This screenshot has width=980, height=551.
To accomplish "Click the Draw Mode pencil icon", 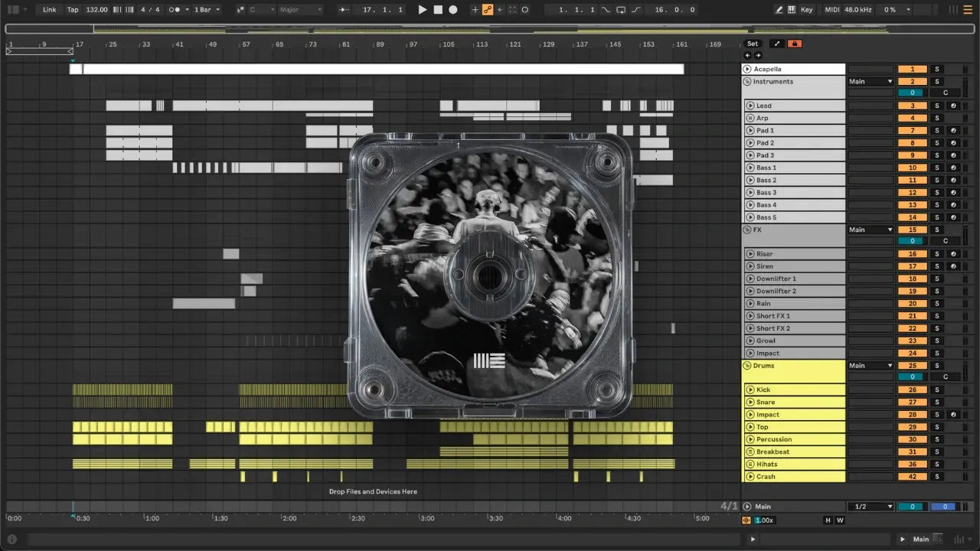I will (x=779, y=10).
